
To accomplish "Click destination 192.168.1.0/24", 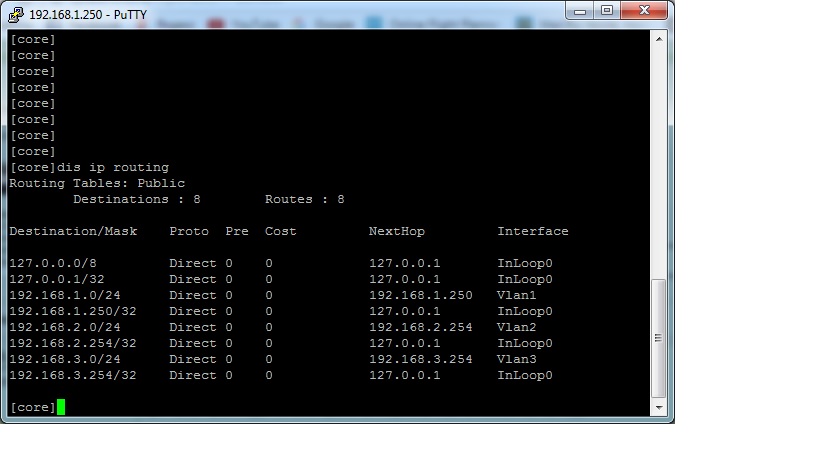I will pyautogui.click(x=65, y=296).
